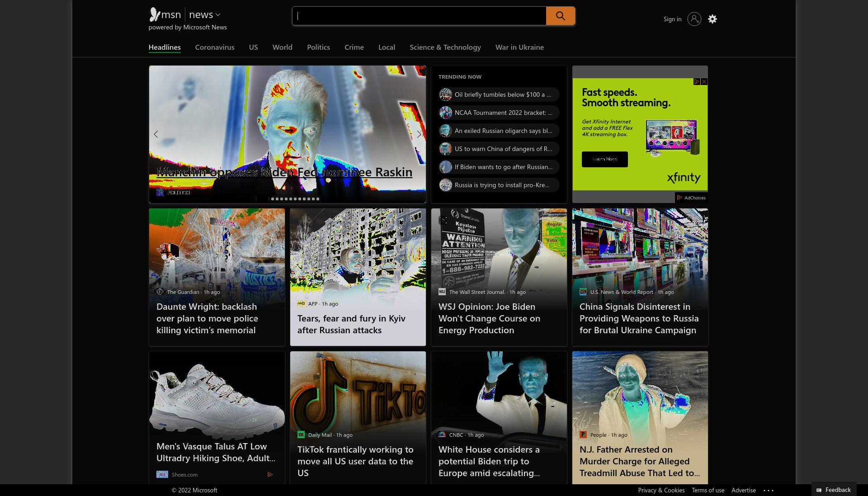Switch to the US tab
The image size is (868, 496).
(x=253, y=47)
